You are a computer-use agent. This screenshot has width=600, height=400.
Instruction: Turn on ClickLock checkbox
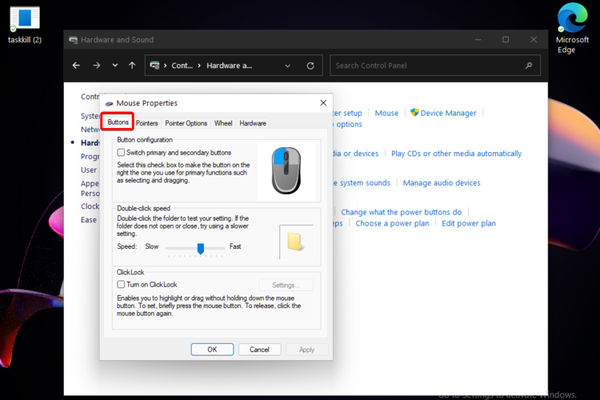[x=121, y=285]
